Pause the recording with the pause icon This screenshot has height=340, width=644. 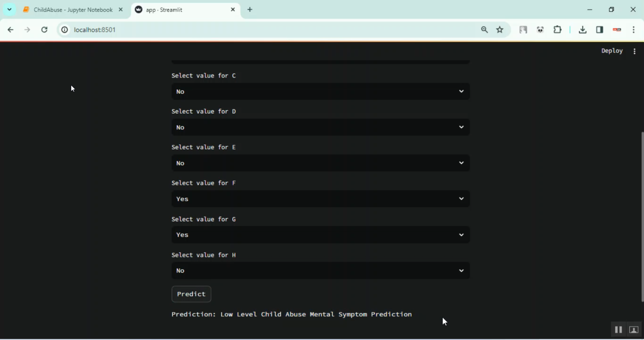(618, 329)
